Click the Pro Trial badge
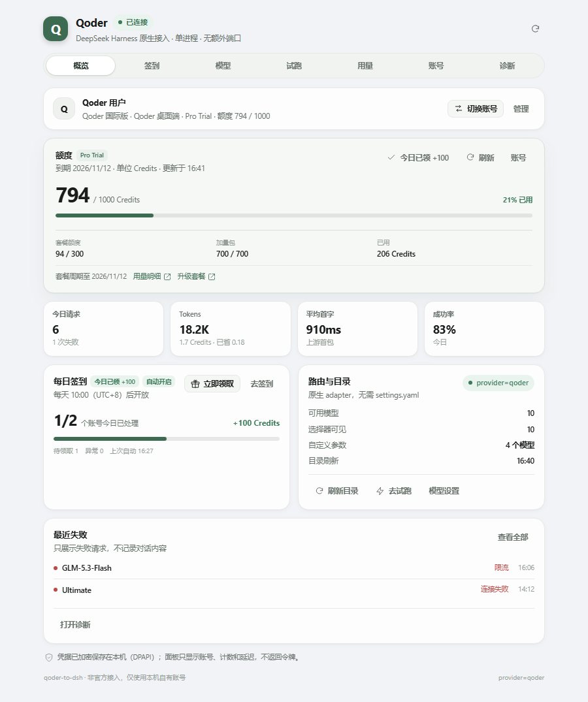Image resolution: width=588 pixels, height=702 pixels. click(x=92, y=155)
